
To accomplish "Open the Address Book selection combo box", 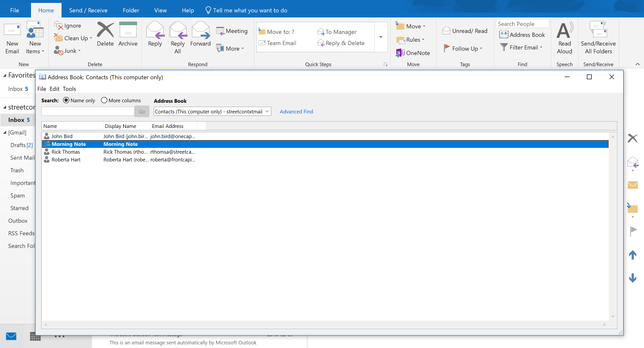I will click(x=212, y=111).
